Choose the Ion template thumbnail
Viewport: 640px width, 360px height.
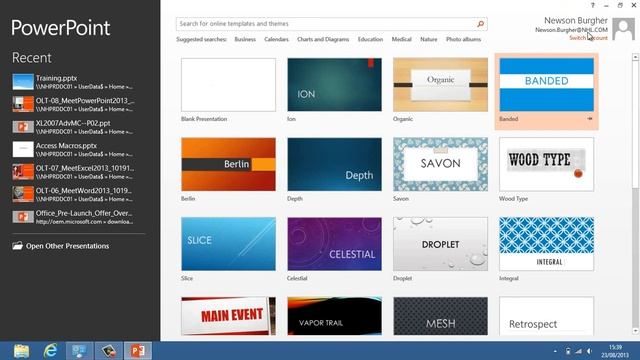(334, 84)
